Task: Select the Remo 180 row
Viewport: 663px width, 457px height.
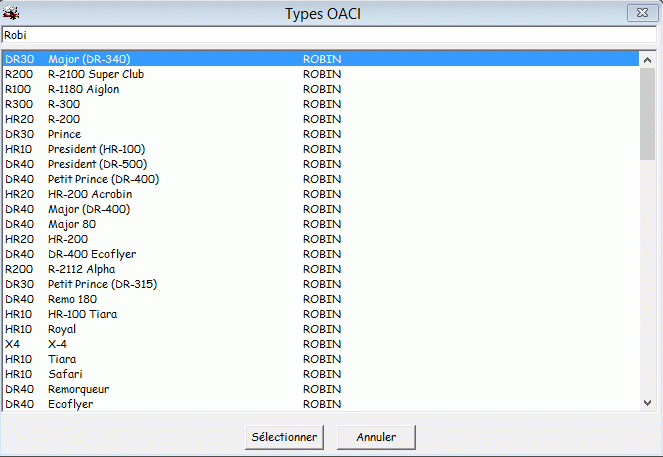Action: pyautogui.click(x=321, y=299)
